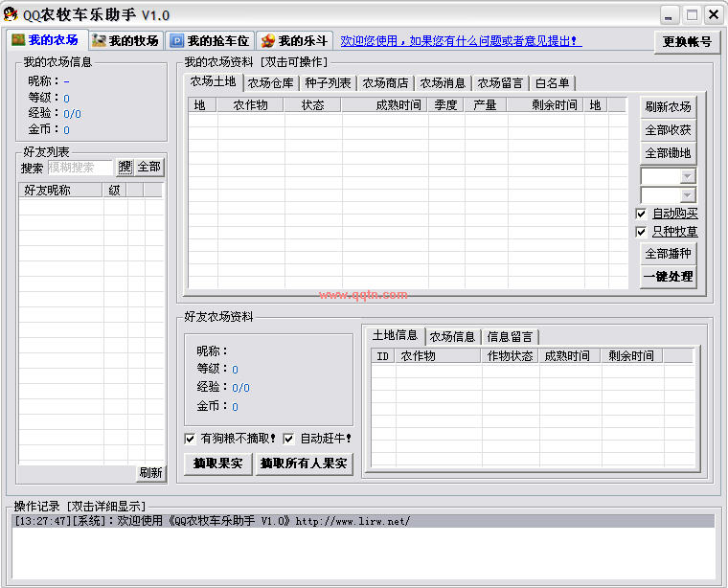
Task: Click the 一键处理 button
Action: [x=668, y=277]
